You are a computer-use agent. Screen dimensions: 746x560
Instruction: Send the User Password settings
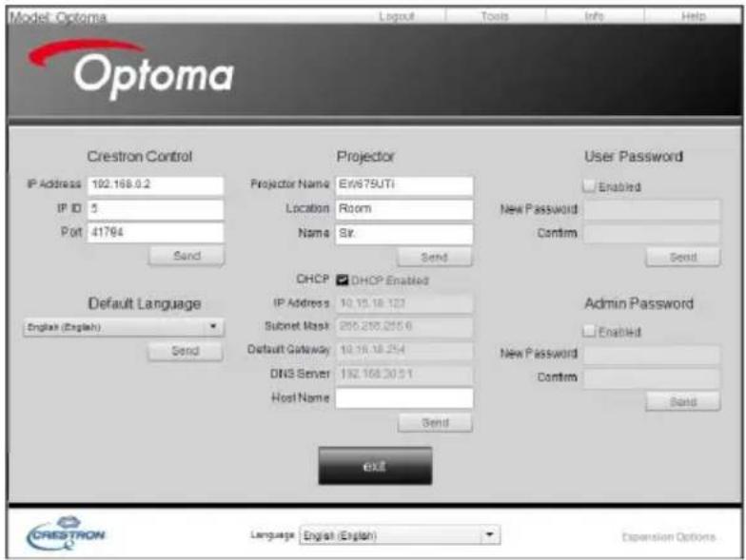coord(683,257)
